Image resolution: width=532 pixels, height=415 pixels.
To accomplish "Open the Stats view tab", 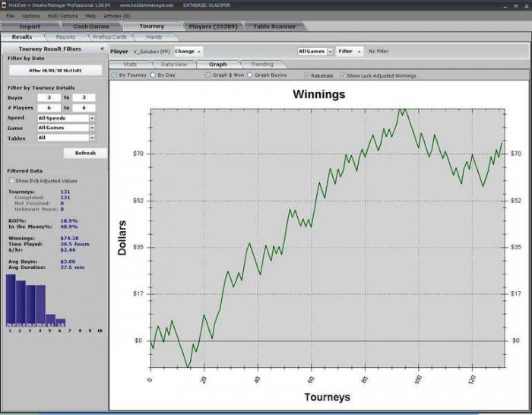I will click(x=130, y=65).
